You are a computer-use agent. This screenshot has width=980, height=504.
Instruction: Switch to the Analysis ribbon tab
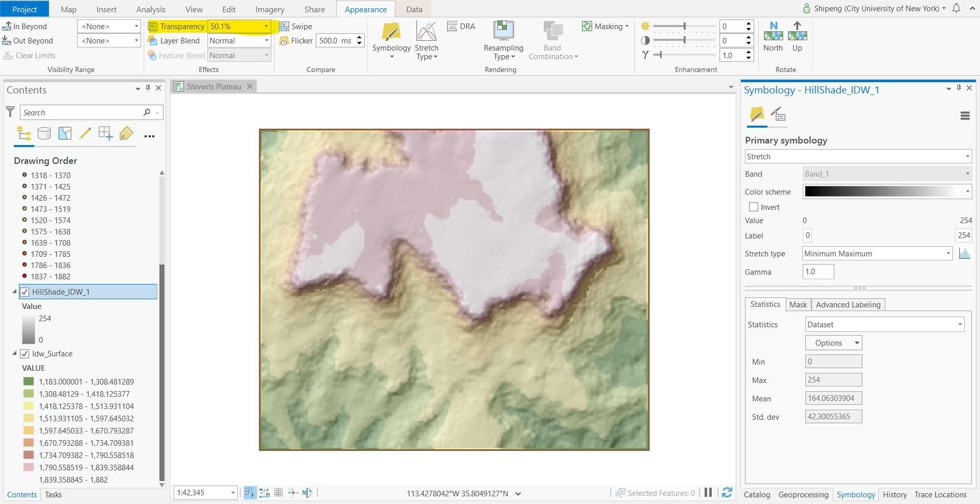pyautogui.click(x=151, y=9)
